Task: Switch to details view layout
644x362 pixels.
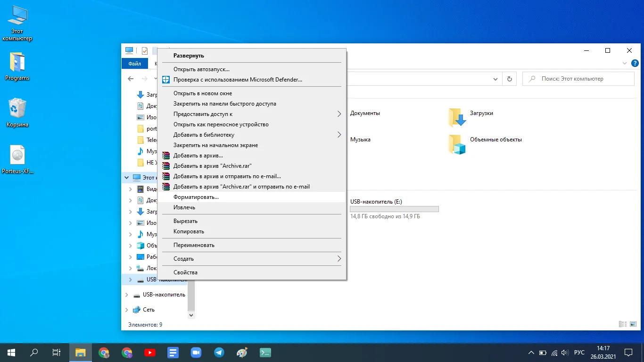Action: [623, 324]
